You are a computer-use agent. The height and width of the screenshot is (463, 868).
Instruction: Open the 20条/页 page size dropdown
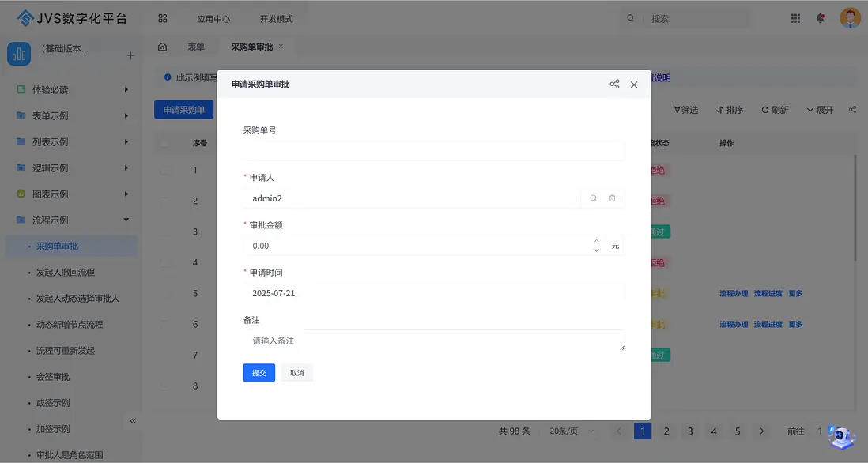point(566,431)
